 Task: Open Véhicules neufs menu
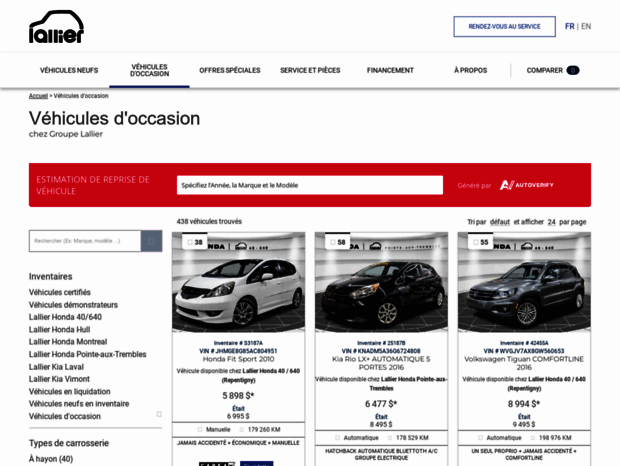[69, 70]
